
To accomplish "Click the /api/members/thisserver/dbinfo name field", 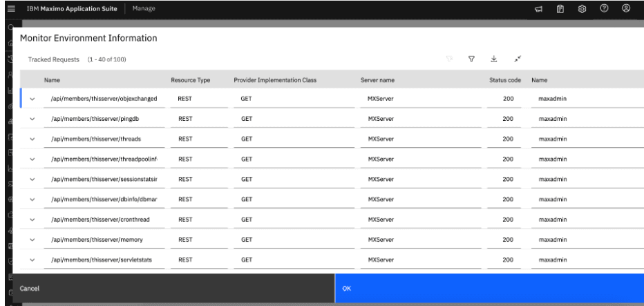I will coord(104,200).
